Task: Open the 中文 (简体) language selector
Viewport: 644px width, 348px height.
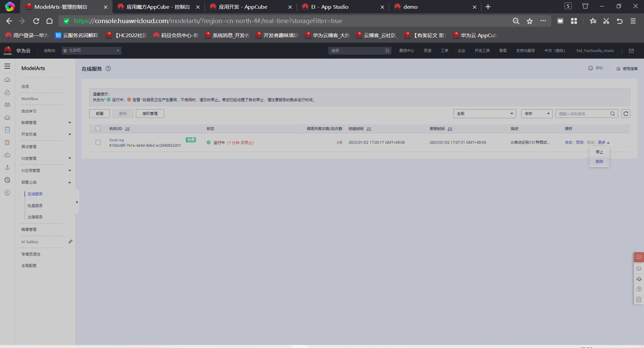Action: tap(555, 51)
